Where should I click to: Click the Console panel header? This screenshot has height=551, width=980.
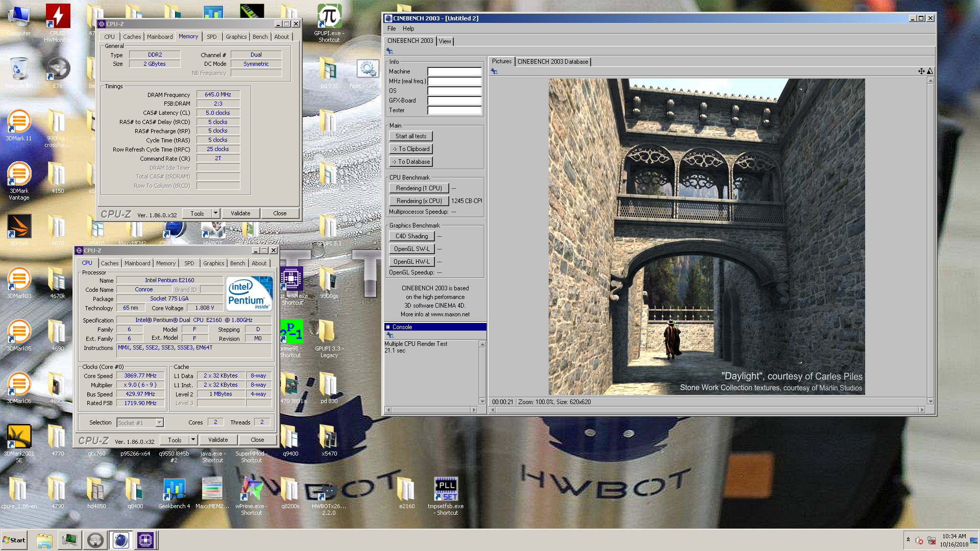(435, 327)
